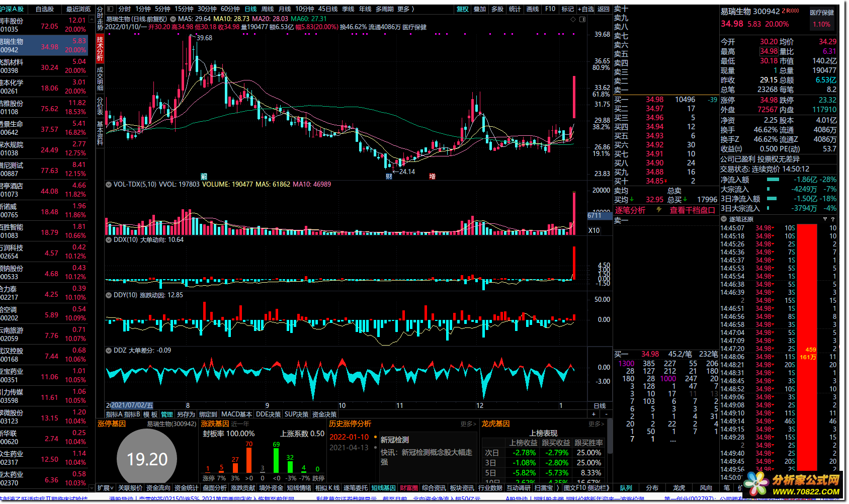Select 45日线 period
The image size is (849, 504).
[x=328, y=9]
